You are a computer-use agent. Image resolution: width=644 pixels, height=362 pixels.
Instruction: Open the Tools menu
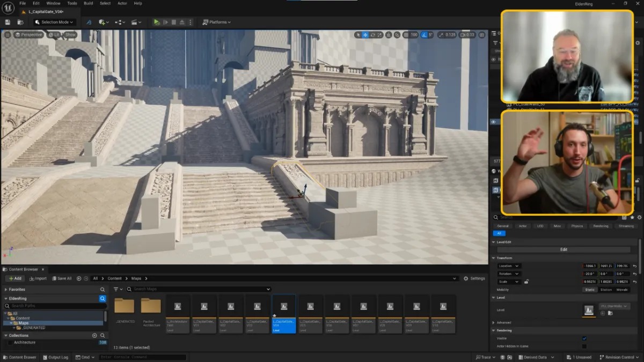click(72, 3)
